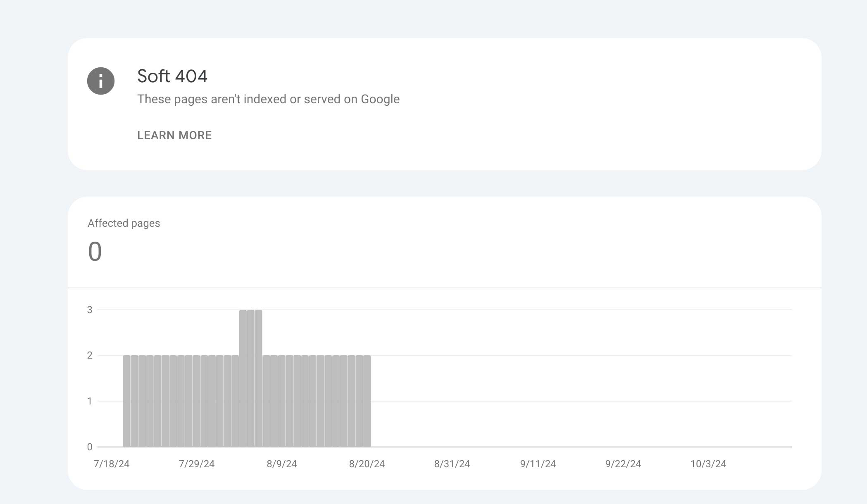This screenshot has height=504, width=867.
Task: Select the 9/22/24 date label on the chart
Action: (623, 464)
